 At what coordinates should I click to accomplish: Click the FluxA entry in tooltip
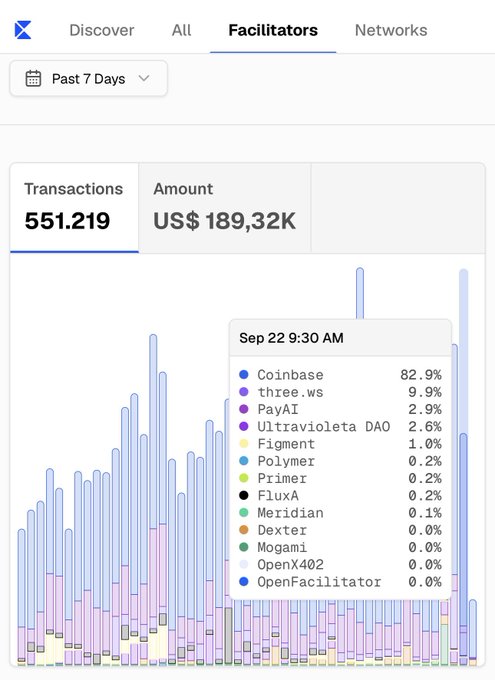341,496
